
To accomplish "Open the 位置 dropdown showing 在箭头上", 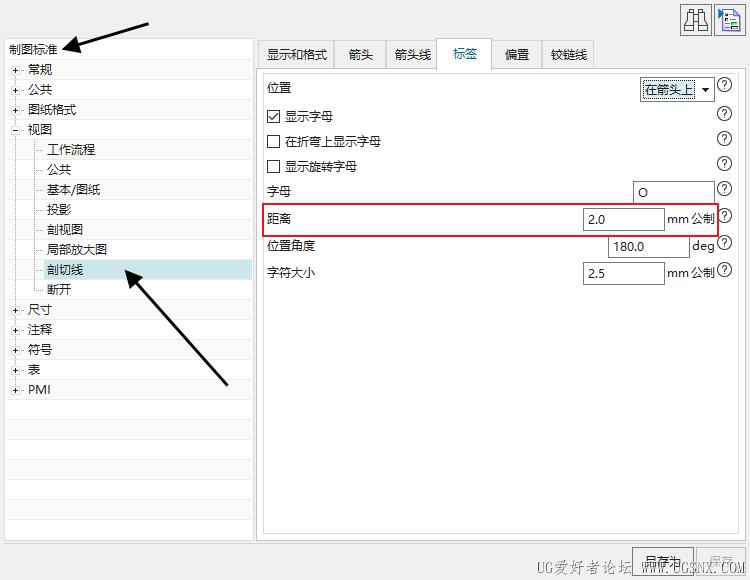I will (x=677, y=89).
